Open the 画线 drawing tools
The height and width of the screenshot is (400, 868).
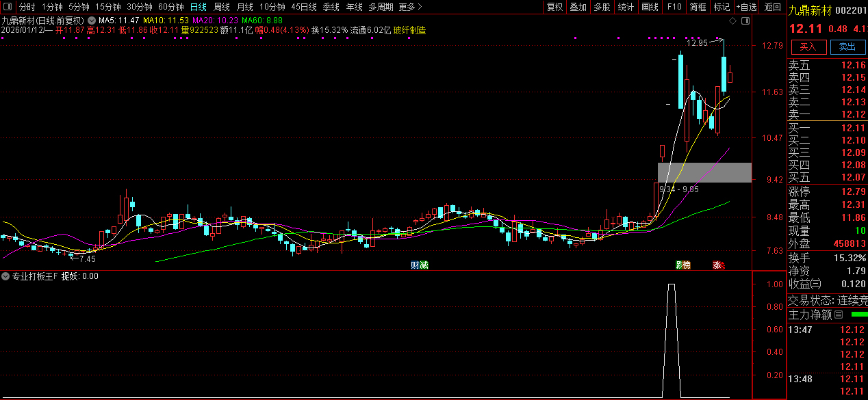coord(650,7)
